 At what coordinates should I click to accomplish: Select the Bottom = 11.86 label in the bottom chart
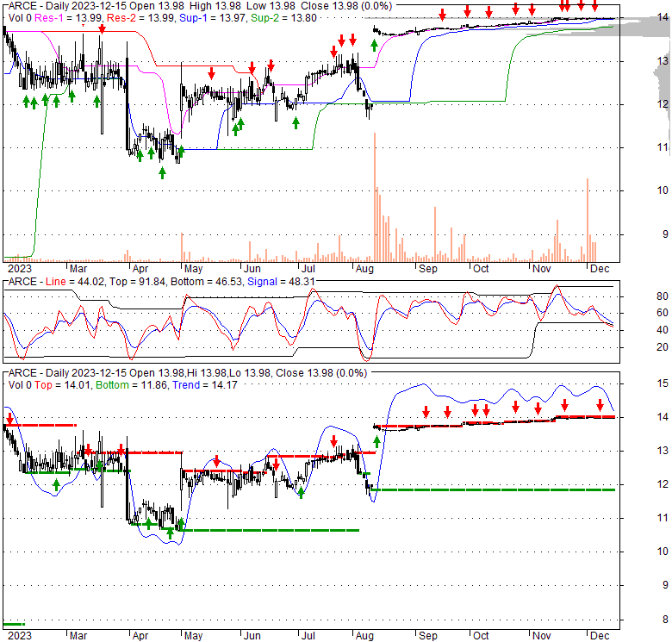pos(131,385)
